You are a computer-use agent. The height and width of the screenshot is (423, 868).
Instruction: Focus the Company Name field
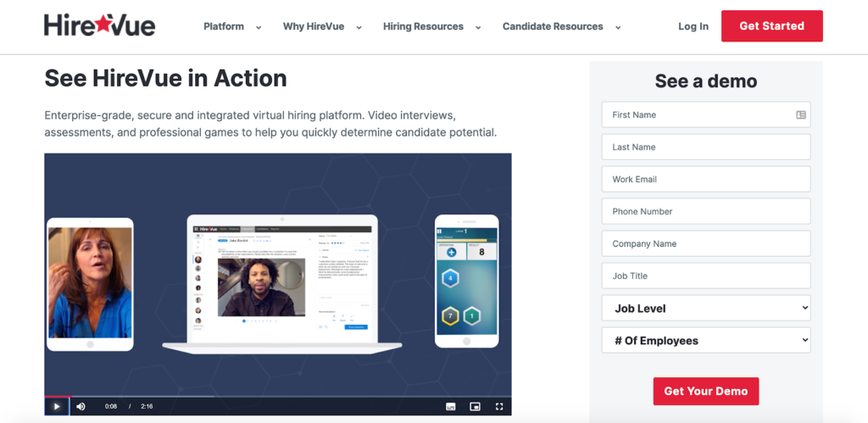click(706, 243)
